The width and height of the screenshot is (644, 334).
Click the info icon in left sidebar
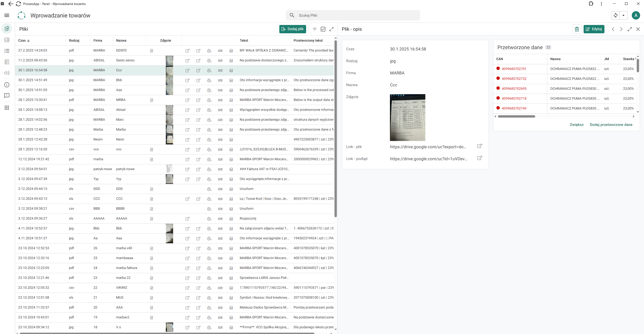click(x=7, y=85)
